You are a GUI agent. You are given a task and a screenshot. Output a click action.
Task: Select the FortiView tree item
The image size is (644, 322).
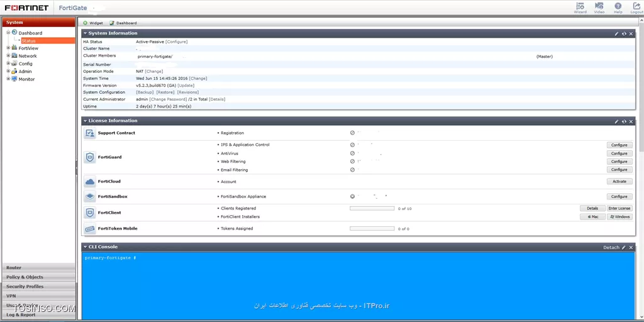[x=28, y=48]
